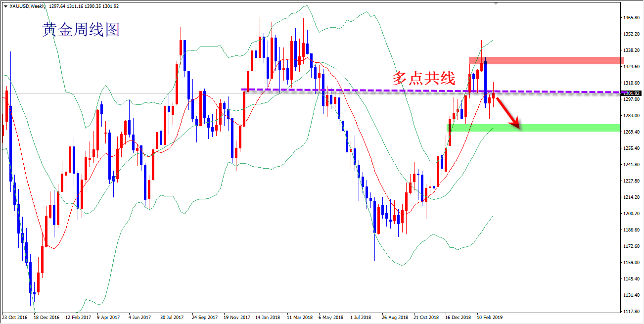
Task: Open the chart menu triangle beside XAUUSD
Action: 5,6
